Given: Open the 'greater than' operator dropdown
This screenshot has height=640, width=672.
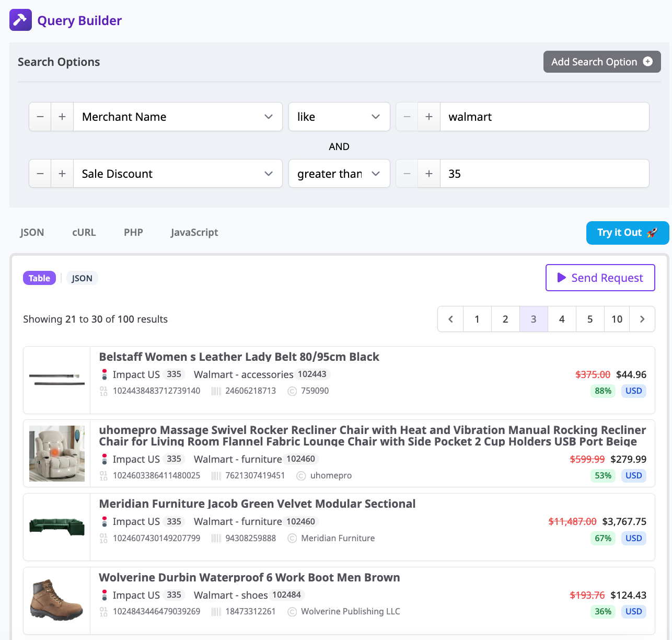Looking at the screenshot, I should pyautogui.click(x=339, y=174).
